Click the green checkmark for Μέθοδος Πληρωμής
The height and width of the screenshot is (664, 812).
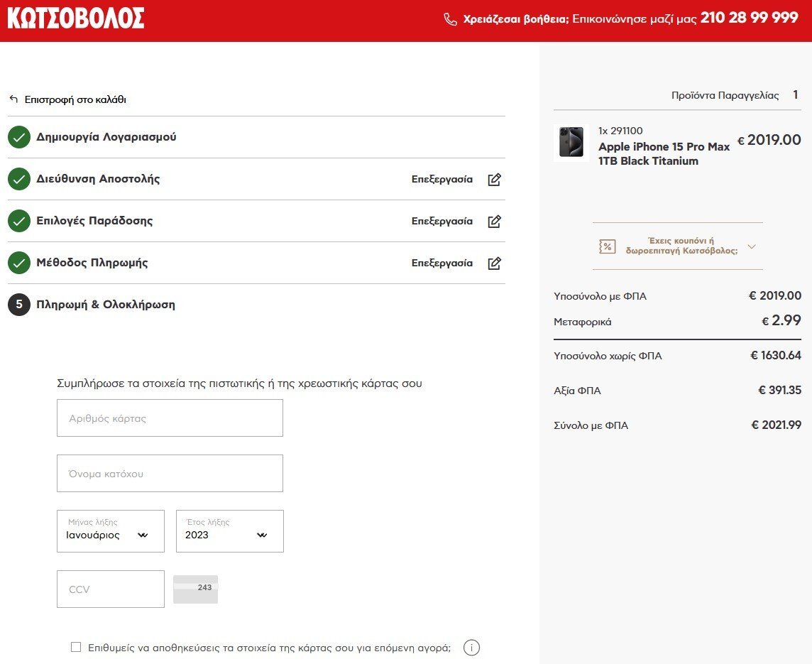(19, 263)
